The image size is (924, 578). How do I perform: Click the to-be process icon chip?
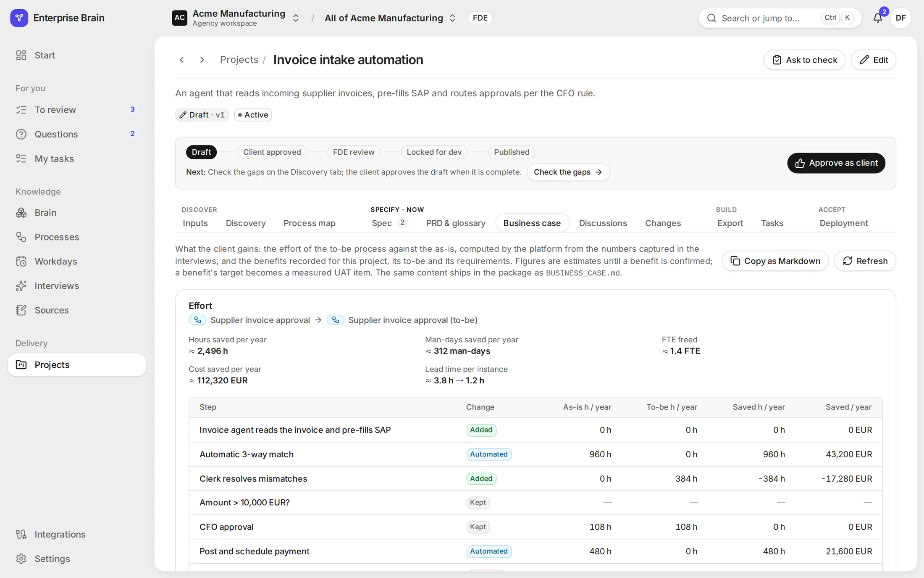[x=336, y=320]
